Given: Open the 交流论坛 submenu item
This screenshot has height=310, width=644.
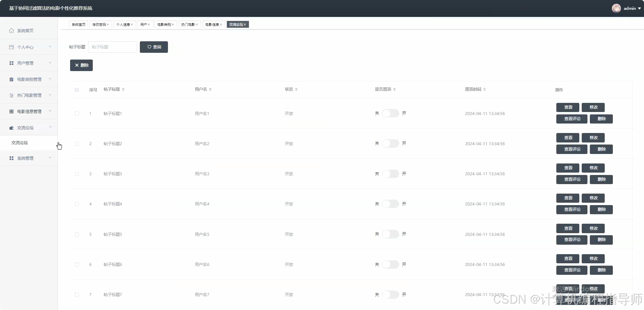Looking at the screenshot, I should pyautogui.click(x=29, y=143).
